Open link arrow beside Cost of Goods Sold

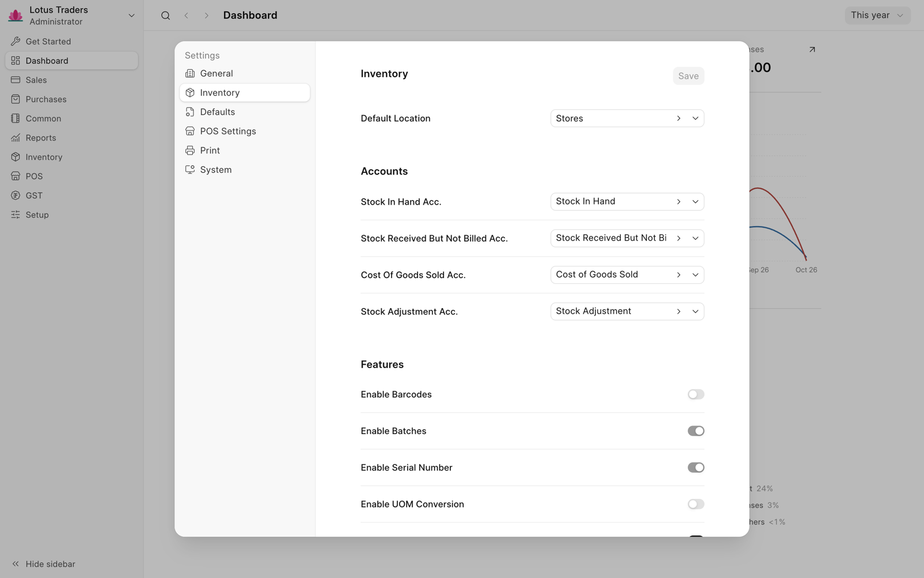click(679, 275)
